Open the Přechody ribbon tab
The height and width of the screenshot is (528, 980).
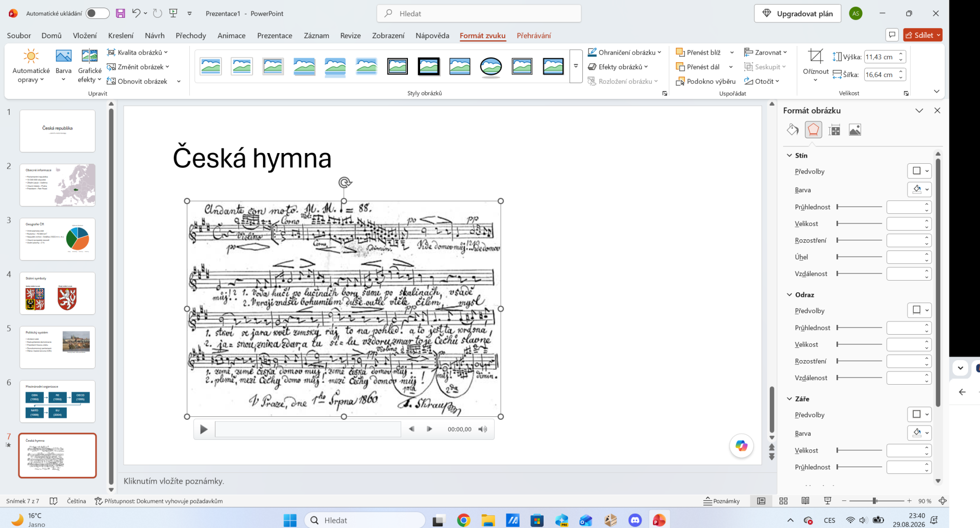click(191, 35)
